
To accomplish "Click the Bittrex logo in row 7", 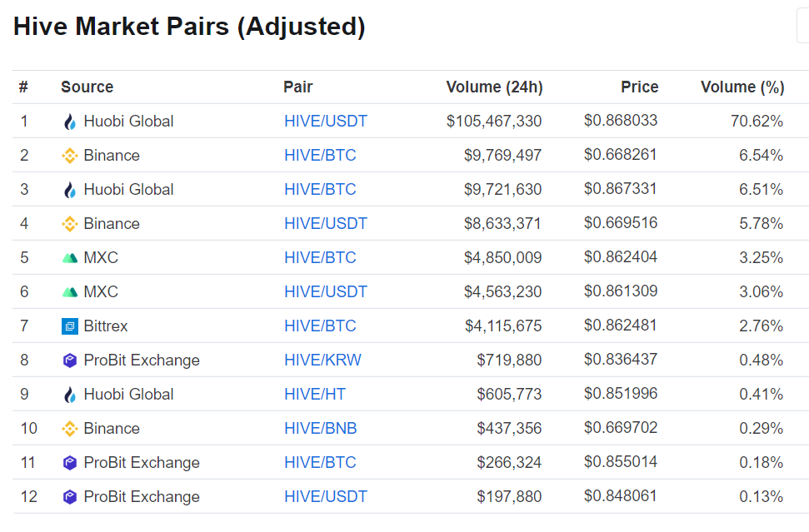I will point(70,326).
